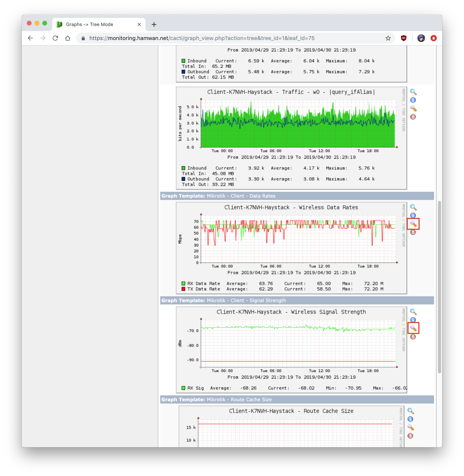This screenshot has width=464, height=476.
Task: Click the page vertical scrollbar thumb
Action: [x=439, y=287]
